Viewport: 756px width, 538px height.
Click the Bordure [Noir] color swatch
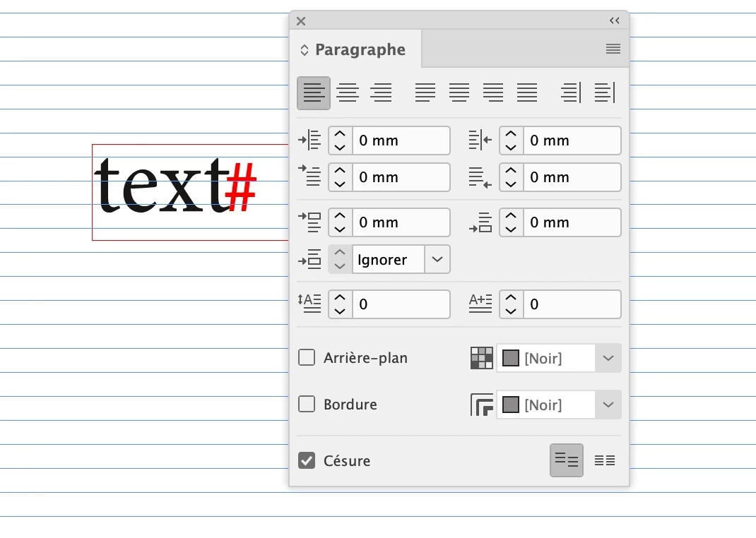coord(511,405)
